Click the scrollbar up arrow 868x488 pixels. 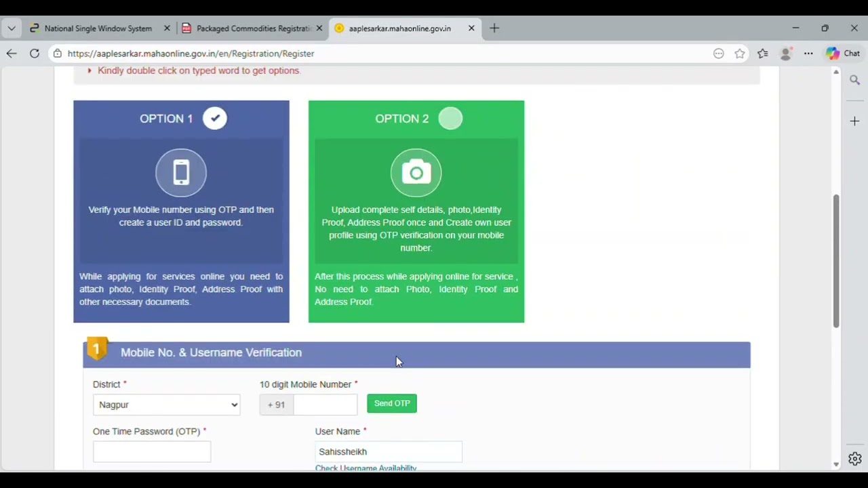[836, 71]
